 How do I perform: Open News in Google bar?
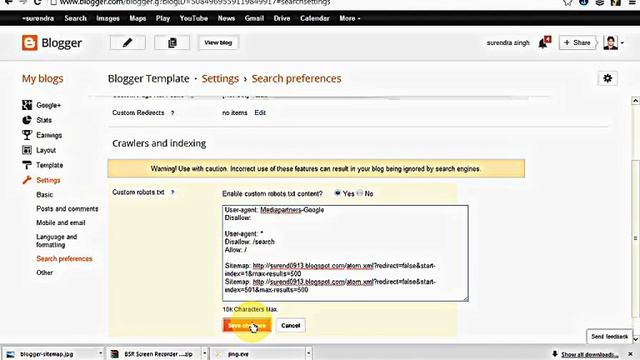click(226, 18)
